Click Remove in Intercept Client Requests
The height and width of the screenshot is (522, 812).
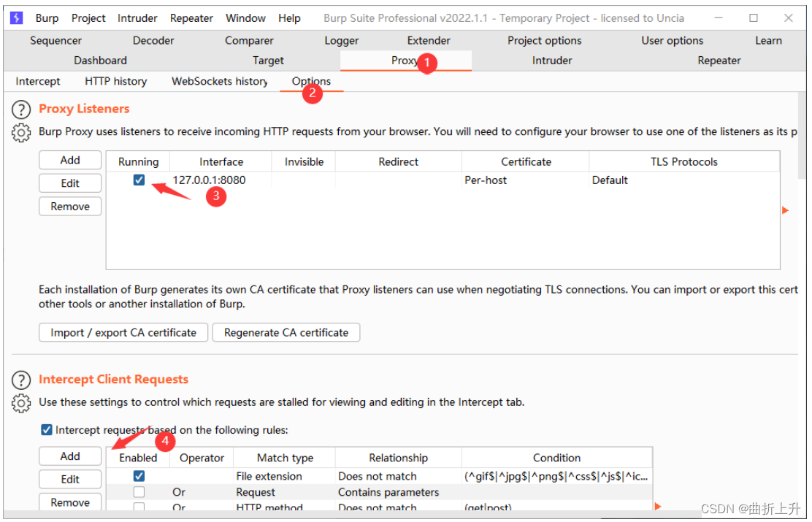point(70,503)
